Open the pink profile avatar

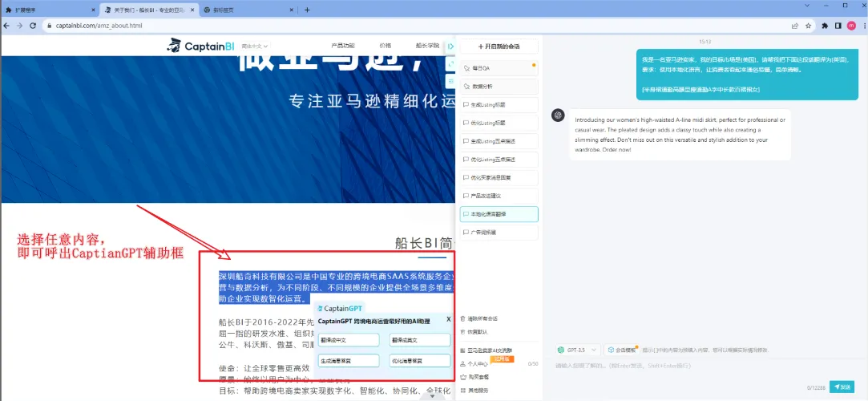pyautogui.click(x=851, y=26)
